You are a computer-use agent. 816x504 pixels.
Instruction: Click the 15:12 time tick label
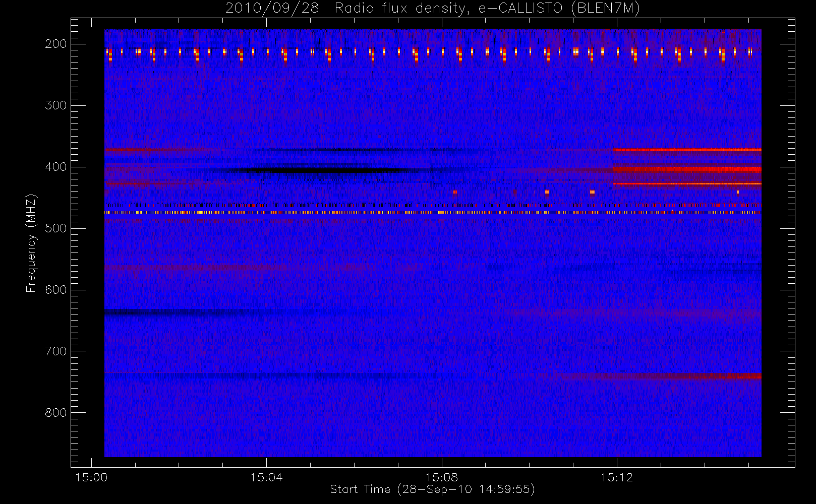(x=617, y=477)
